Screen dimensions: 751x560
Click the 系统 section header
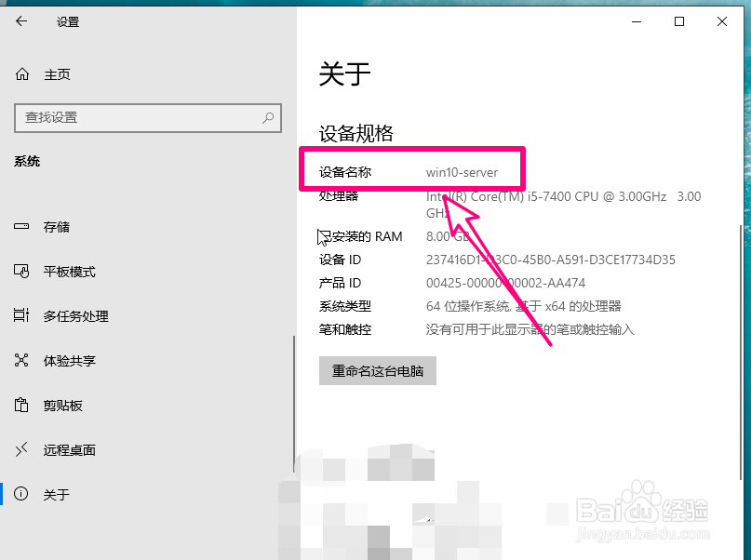(x=26, y=161)
